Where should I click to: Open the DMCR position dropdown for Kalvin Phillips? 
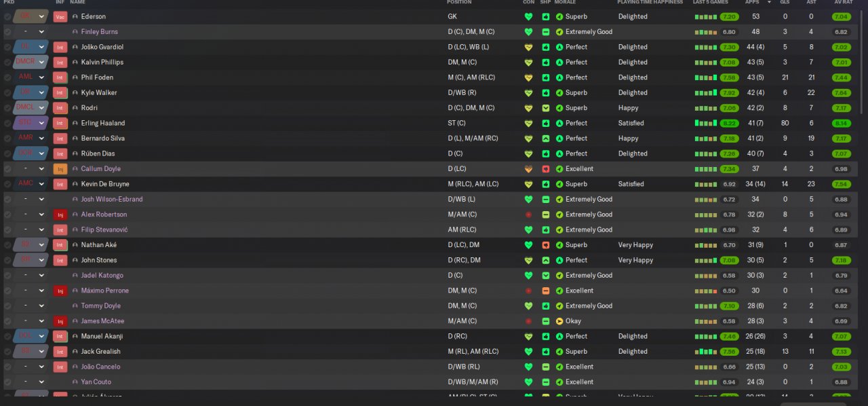click(41, 62)
